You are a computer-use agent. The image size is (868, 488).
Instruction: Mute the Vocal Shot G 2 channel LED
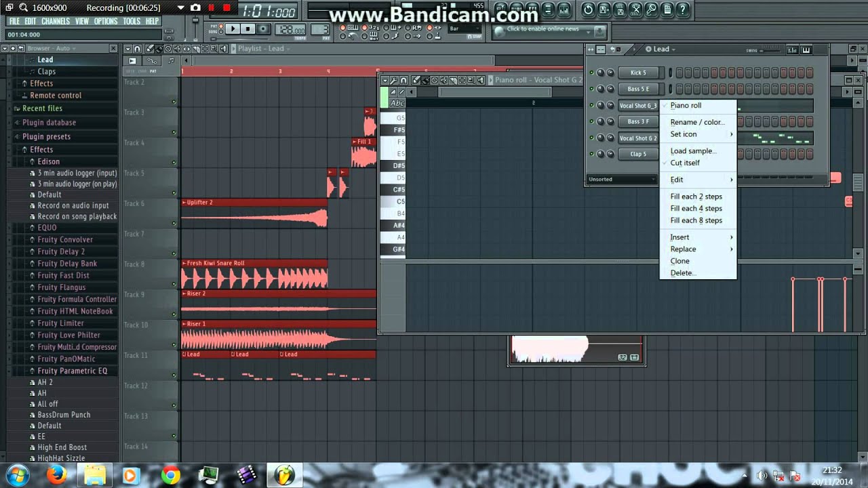(x=591, y=138)
